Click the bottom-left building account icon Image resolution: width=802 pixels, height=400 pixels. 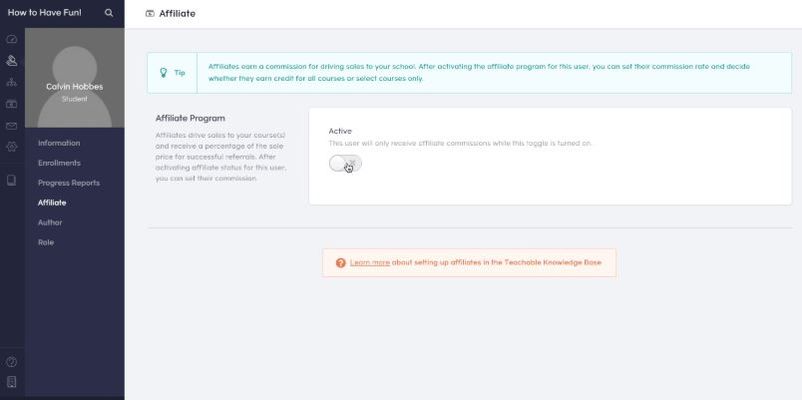[x=12, y=382]
